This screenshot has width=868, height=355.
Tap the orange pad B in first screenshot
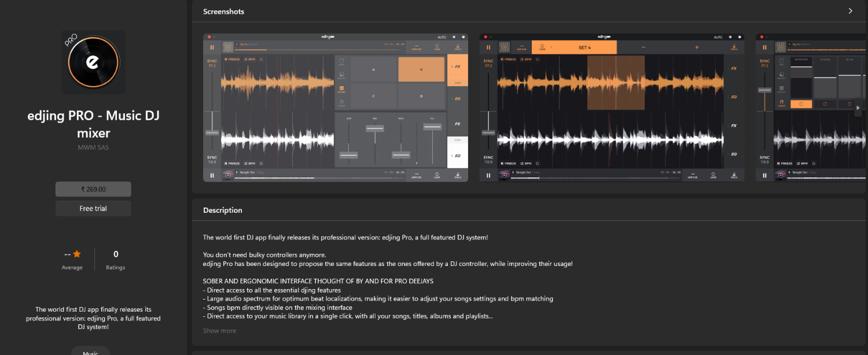[421, 69]
